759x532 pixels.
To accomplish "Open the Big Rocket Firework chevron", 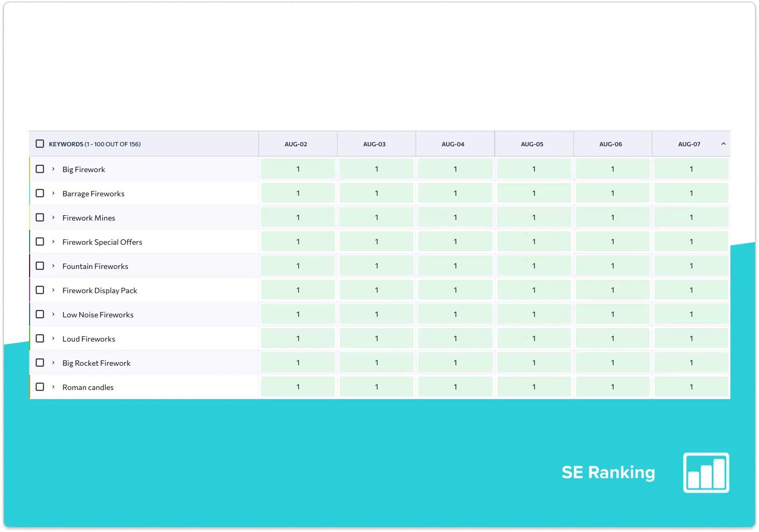I will (53, 363).
